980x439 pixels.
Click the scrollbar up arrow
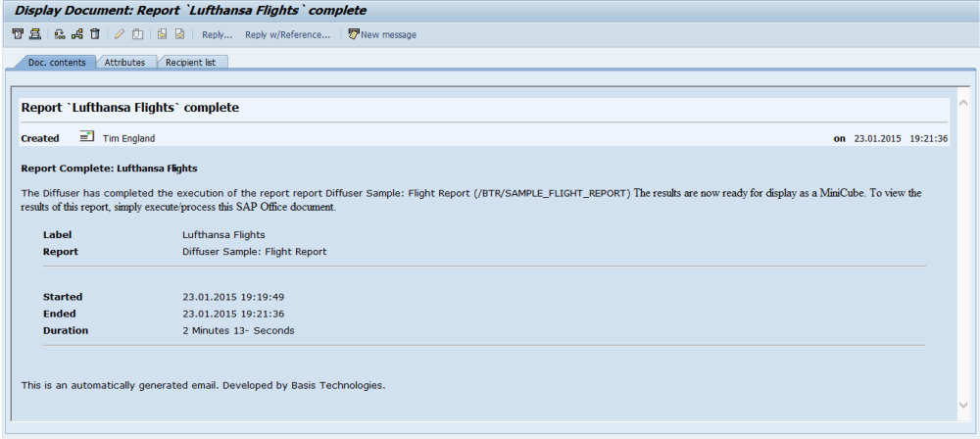pyautogui.click(x=963, y=103)
